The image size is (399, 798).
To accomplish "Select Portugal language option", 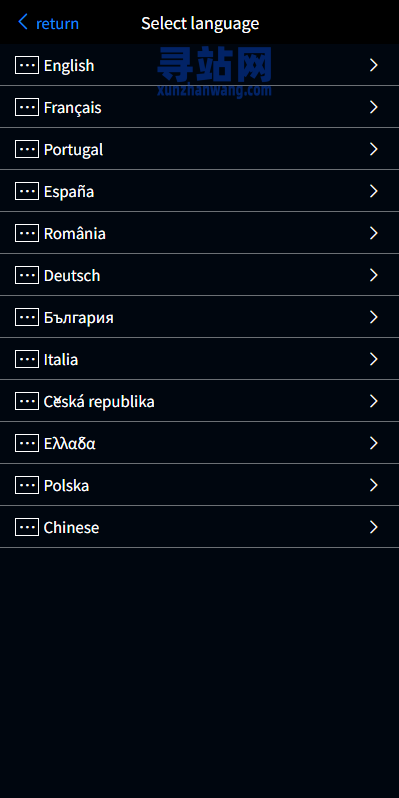I will click(200, 149).
